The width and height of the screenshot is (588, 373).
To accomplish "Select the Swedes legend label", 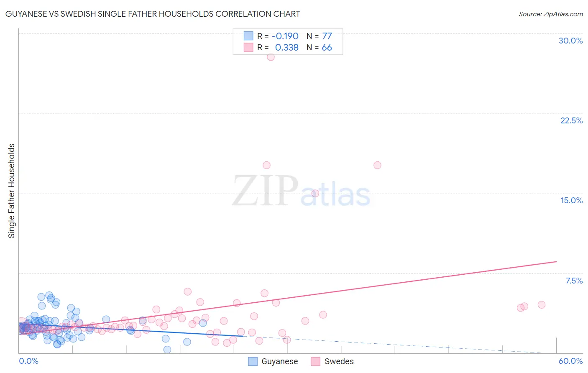I will (x=339, y=361).
